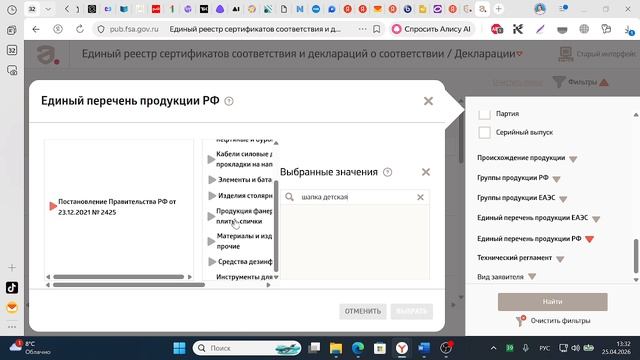Expand Группы продукции ЕАЭС filter

pos(563,199)
